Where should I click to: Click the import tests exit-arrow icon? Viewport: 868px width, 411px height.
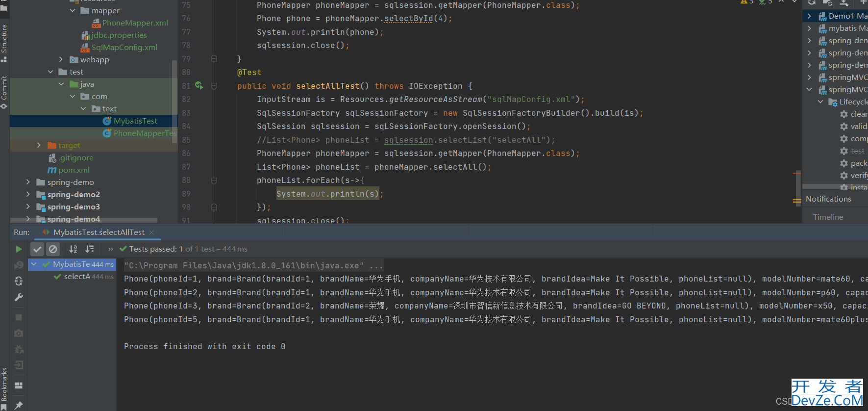[19, 365]
